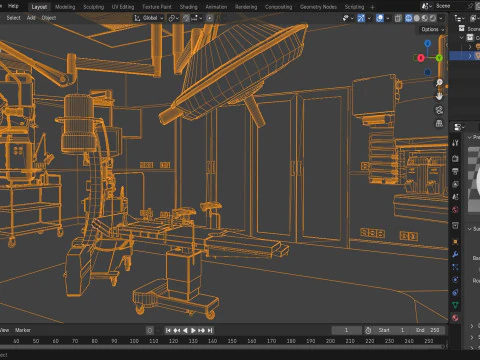
Task: Click the blue Z axis gizmo
Action: point(428,44)
